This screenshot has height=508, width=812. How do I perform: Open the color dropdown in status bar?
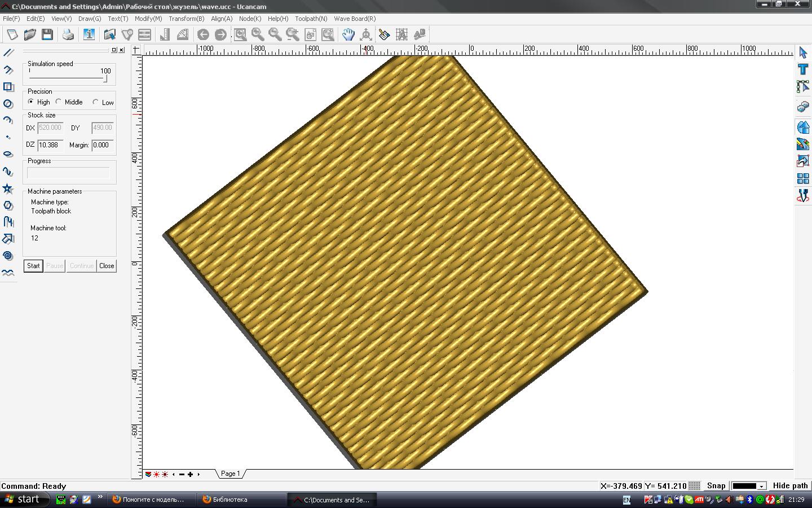pyautogui.click(x=761, y=486)
